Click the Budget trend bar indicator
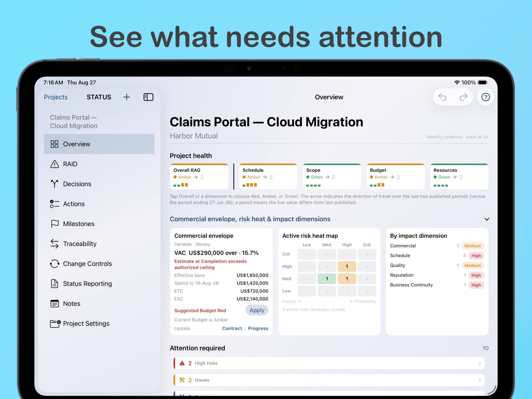532x399 pixels. pos(377,185)
